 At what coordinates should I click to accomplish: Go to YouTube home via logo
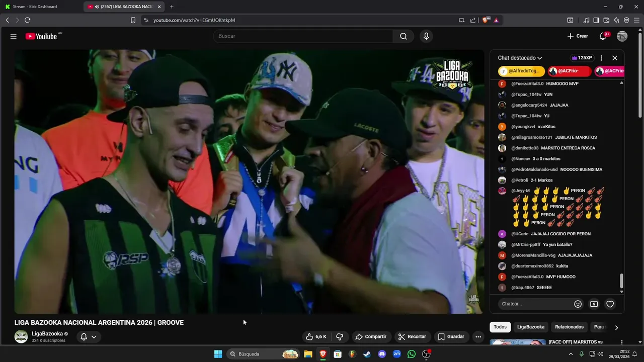click(x=41, y=36)
